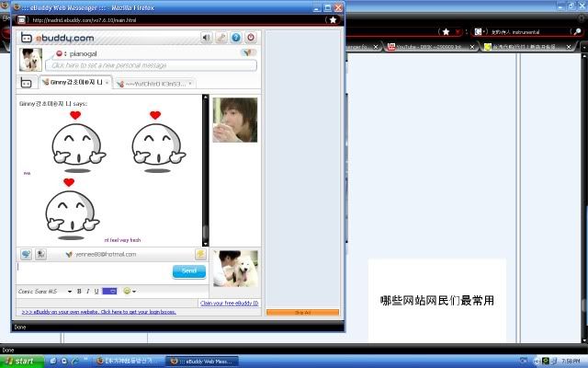
Task: Open the eBuddy help icon
Action: pos(236,38)
